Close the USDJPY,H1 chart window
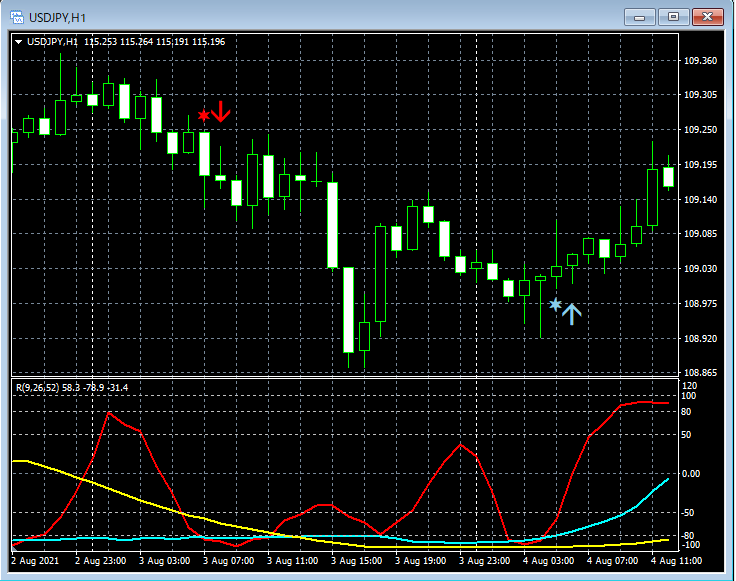 point(707,17)
